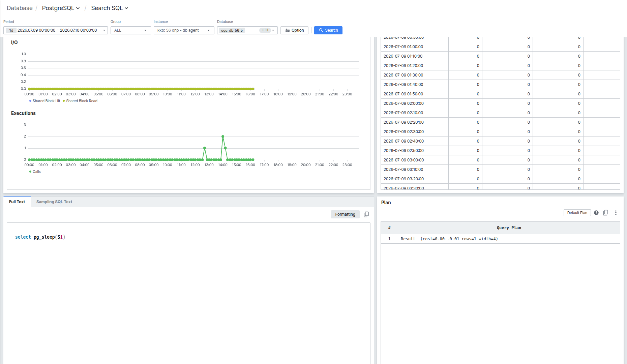Click the Executions peak at 14:00

click(223, 136)
